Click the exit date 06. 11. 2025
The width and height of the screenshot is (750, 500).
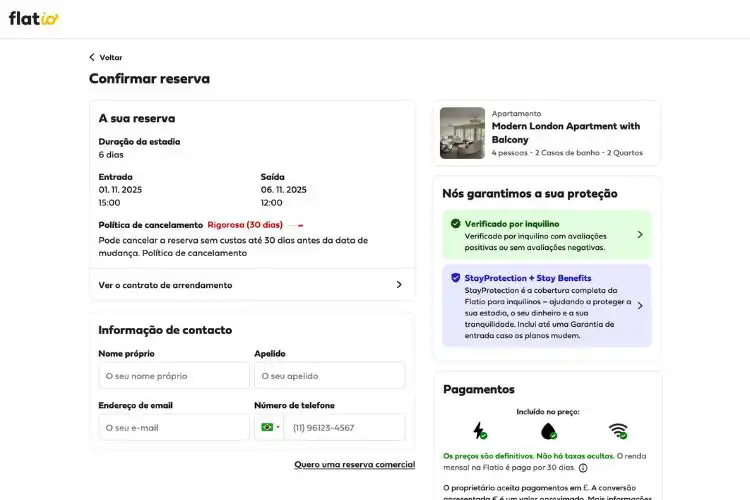[x=284, y=189]
